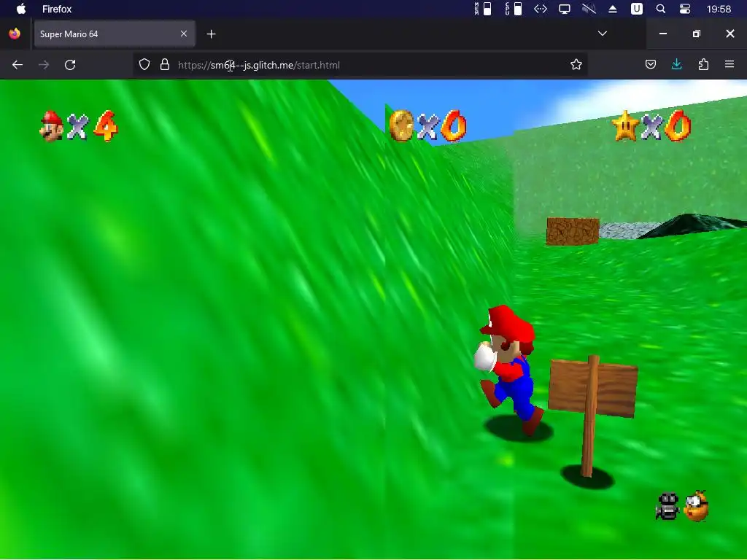Viewport: 747px width, 560px height.
Task: View site security lock information
Action: pos(165,65)
